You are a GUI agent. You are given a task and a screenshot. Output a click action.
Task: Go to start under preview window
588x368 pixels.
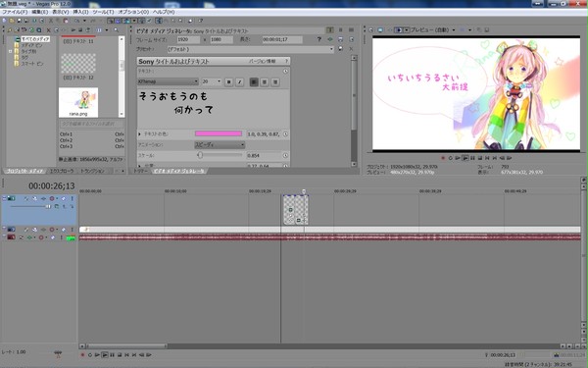point(487,158)
